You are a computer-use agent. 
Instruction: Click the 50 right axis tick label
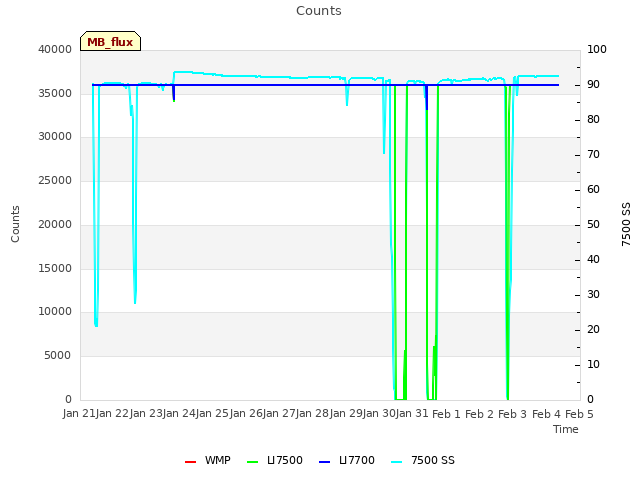tap(593, 224)
